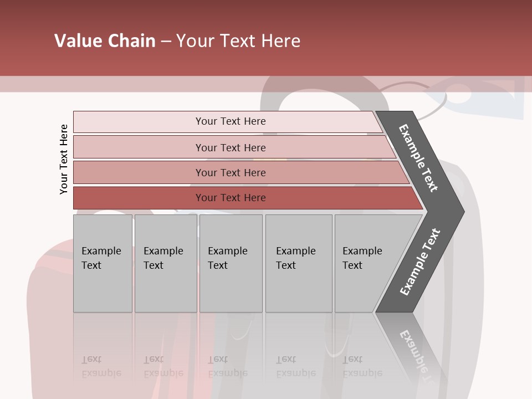Click the second gray "Example Text" box
The image size is (532, 399).
[x=166, y=263]
